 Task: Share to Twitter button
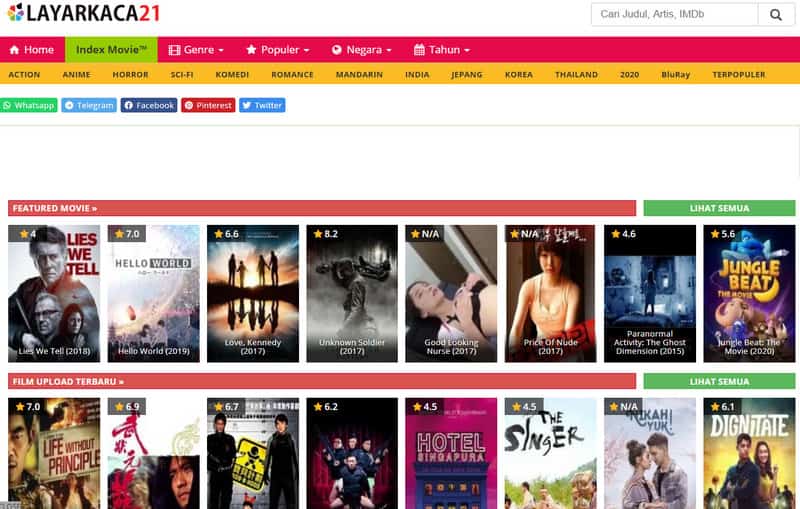click(262, 105)
